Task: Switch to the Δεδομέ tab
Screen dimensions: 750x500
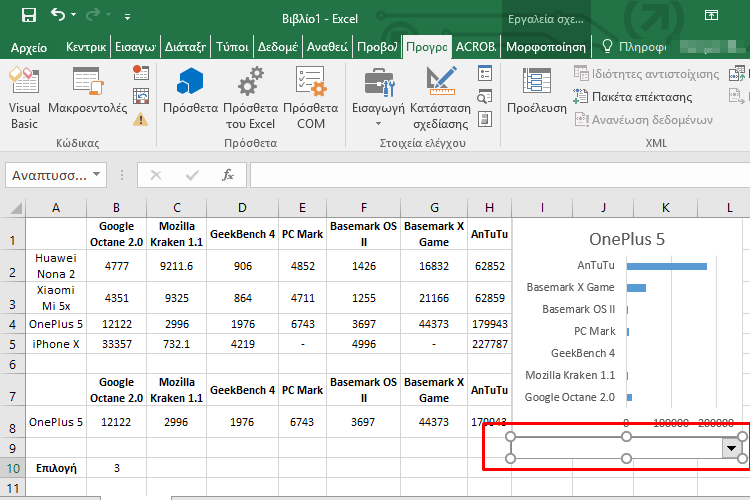Action: click(x=278, y=47)
